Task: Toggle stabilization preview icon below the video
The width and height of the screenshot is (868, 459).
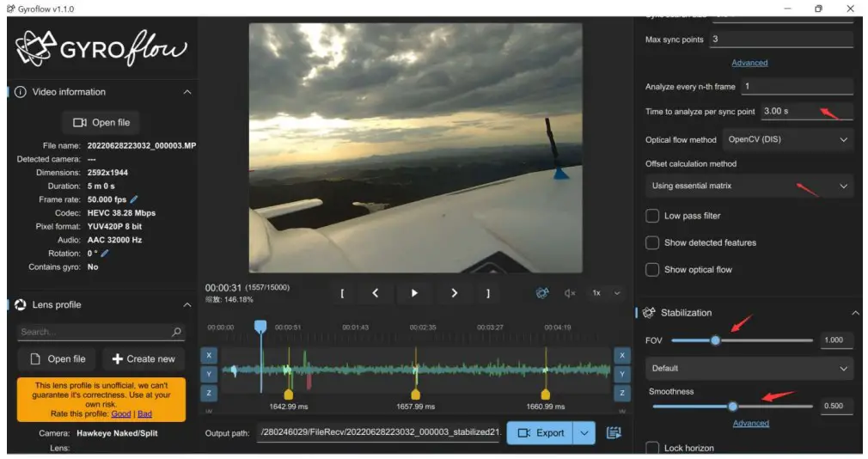Action: 542,293
